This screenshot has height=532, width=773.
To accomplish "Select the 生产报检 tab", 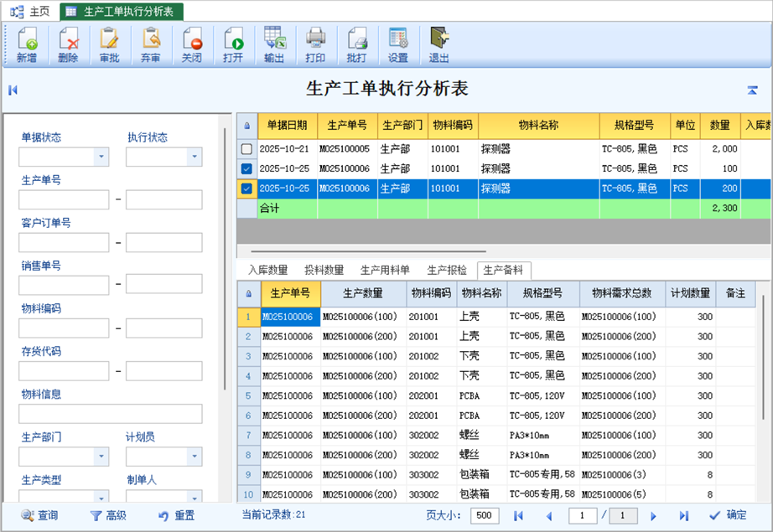I will [447, 270].
